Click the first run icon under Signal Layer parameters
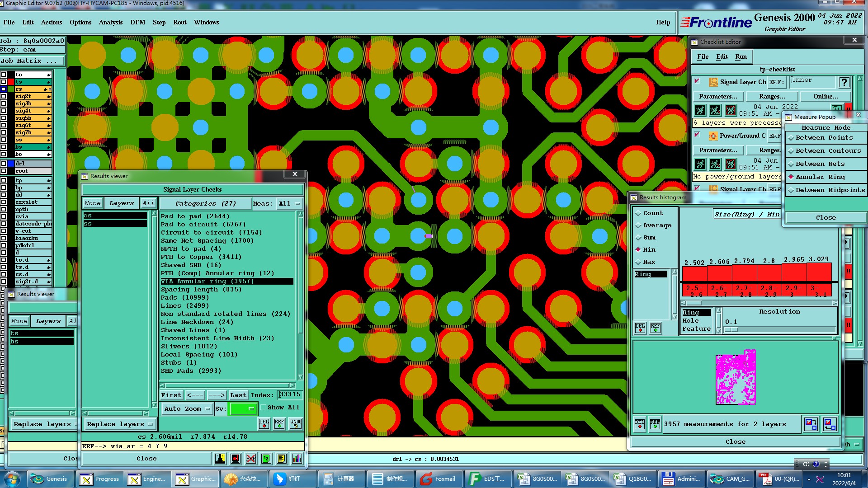Viewport: 868px width, 488px height. tap(700, 110)
